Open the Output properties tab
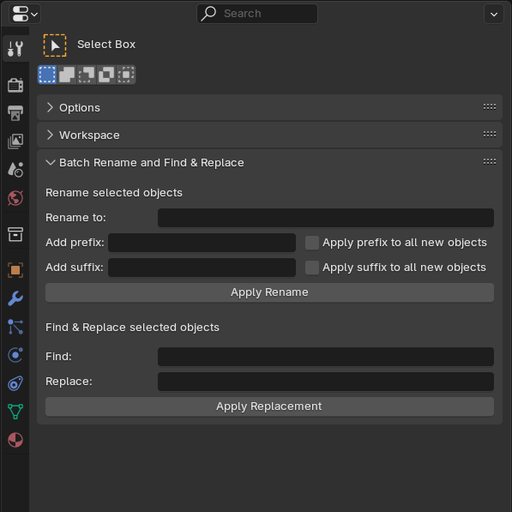This screenshot has height=512, width=512. coord(15,113)
